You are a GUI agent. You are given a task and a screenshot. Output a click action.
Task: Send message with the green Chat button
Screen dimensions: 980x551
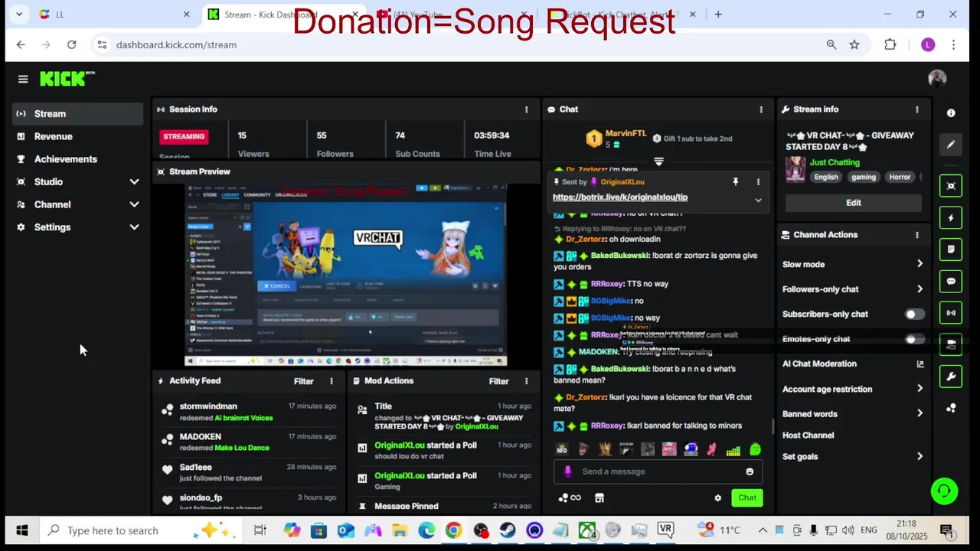pos(747,497)
